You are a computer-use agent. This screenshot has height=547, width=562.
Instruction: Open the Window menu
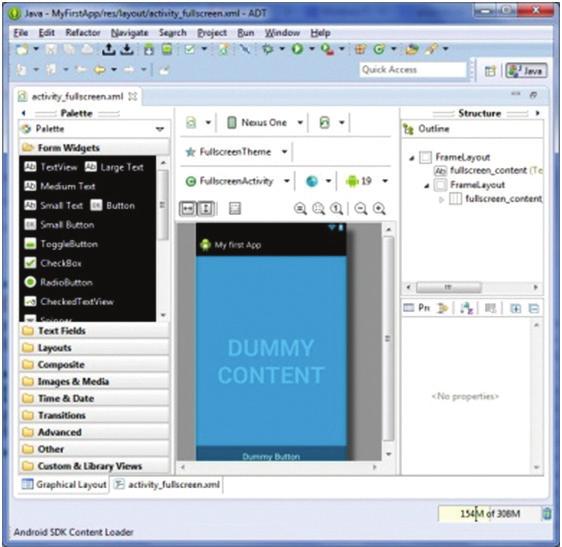pos(282,33)
